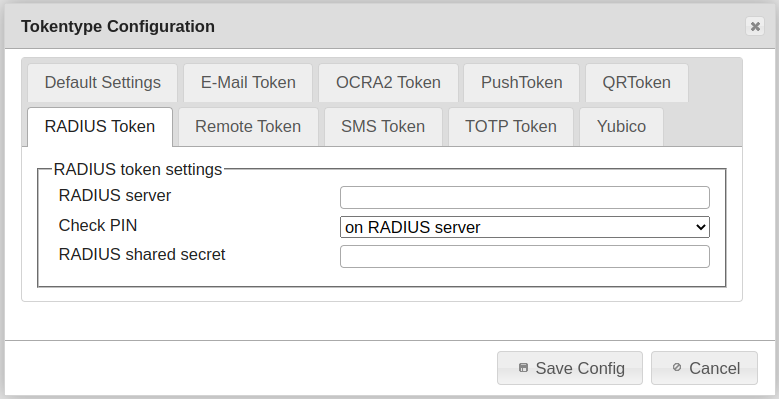Select the PushToken tab
The image size is (779, 399).
click(522, 82)
